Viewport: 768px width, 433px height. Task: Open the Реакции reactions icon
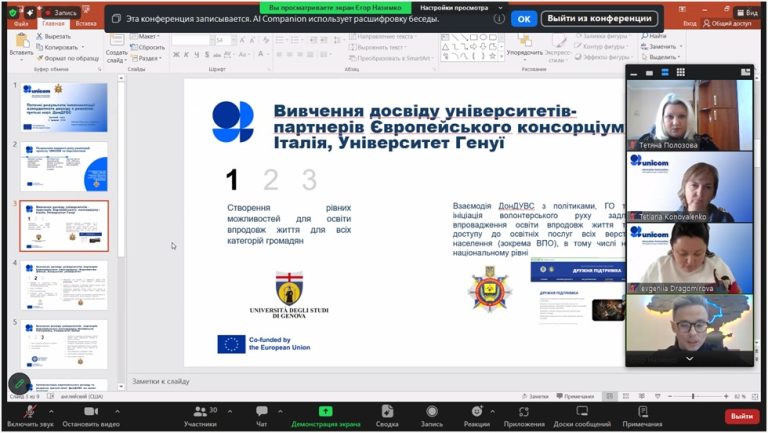pos(477,411)
